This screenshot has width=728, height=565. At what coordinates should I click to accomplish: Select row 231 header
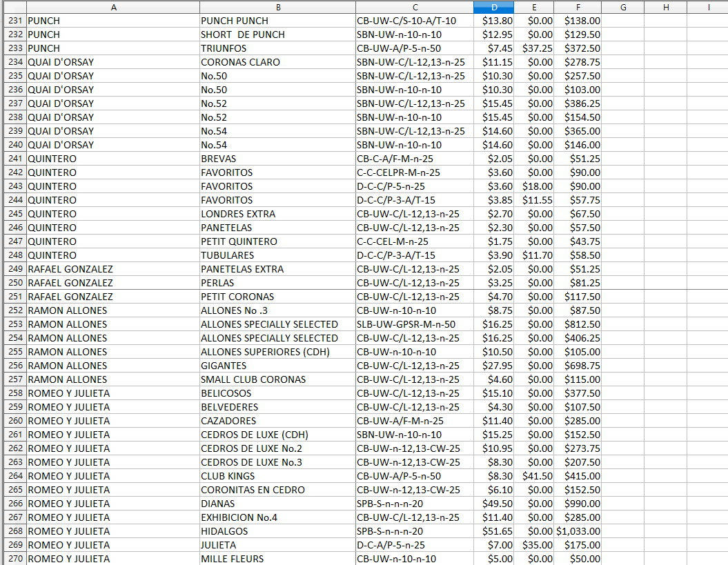(15, 21)
